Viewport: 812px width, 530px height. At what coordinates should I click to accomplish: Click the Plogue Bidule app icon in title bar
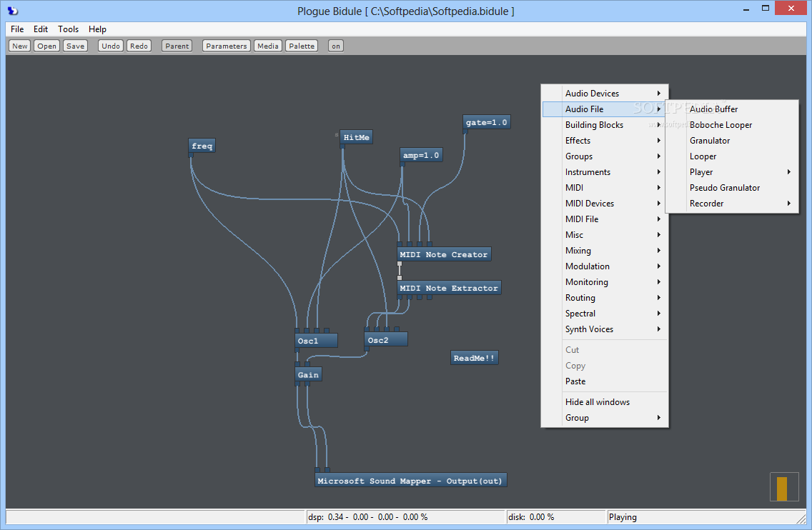click(x=12, y=10)
